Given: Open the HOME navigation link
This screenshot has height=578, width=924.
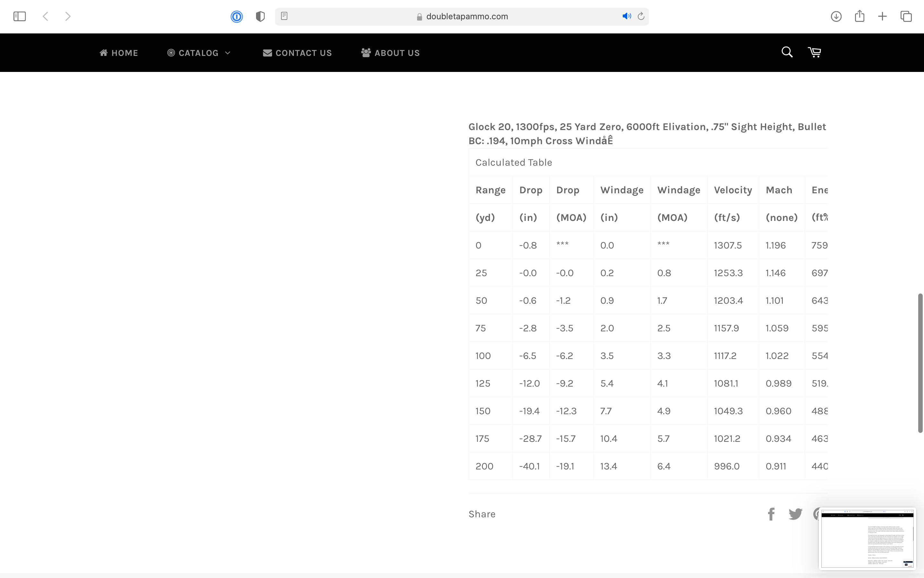Looking at the screenshot, I should (119, 53).
